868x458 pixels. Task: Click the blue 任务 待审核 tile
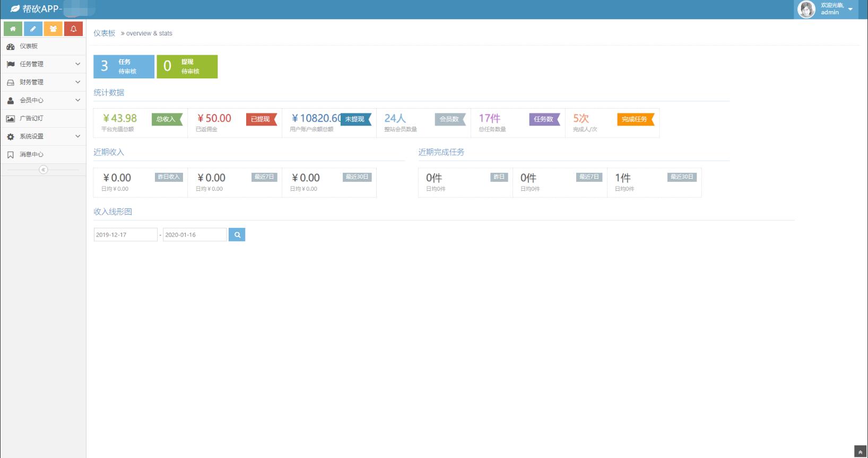[124, 67]
